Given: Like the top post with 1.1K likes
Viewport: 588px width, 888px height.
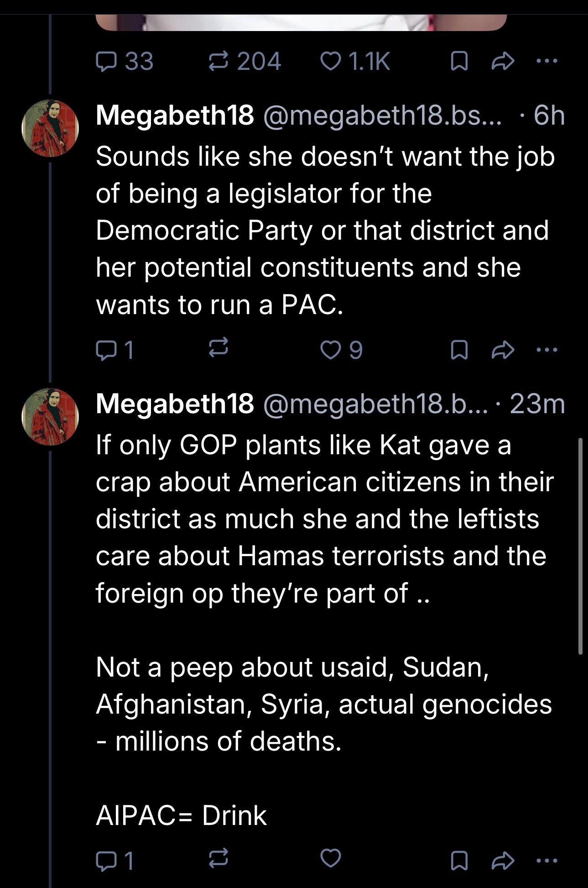Looking at the screenshot, I should pyautogui.click(x=330, y=62).
